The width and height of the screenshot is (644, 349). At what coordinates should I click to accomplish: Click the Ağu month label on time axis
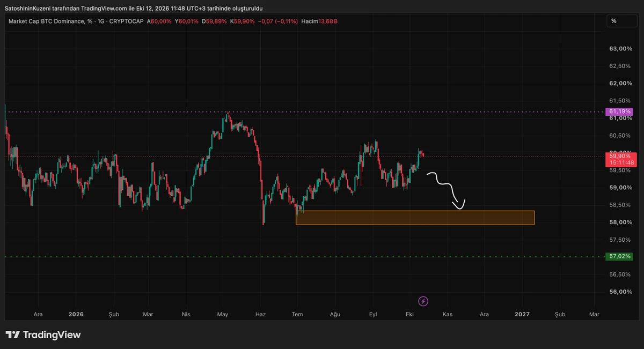(335, 314)
